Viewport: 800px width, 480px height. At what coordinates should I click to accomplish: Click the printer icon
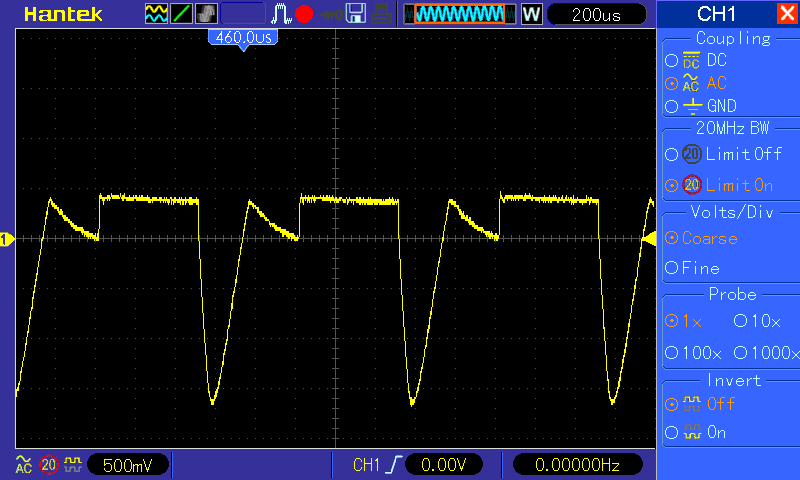click(x=381, y=14)
